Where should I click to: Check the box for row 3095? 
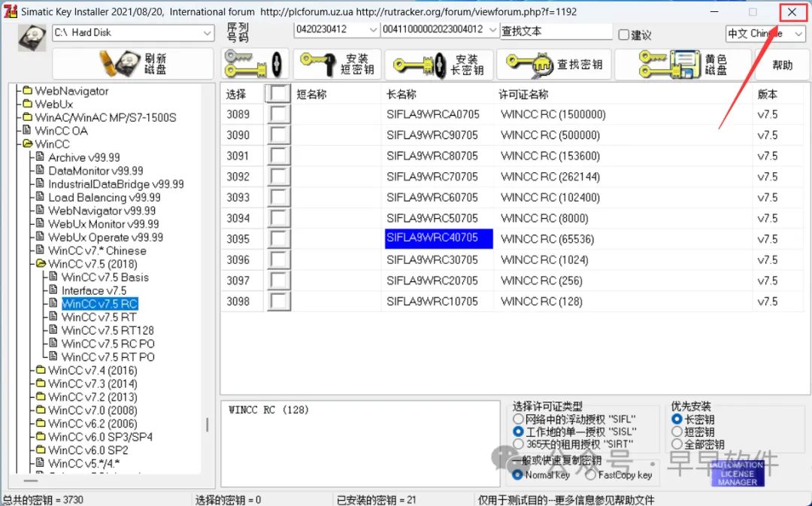pos(278,239)
